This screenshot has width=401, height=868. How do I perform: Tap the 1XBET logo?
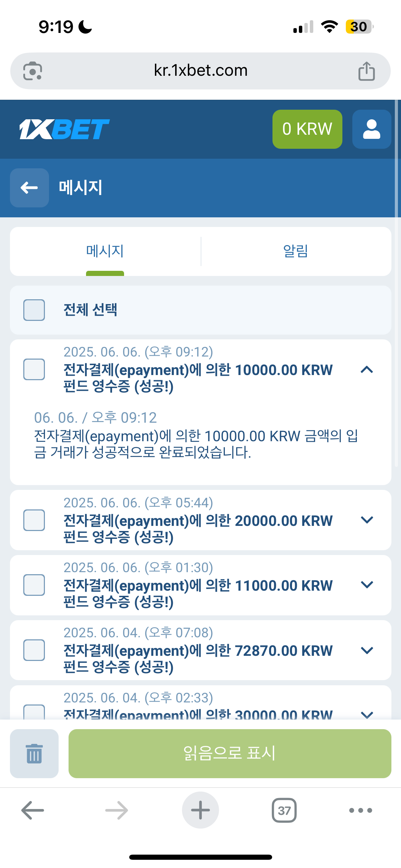pos(64,129)
